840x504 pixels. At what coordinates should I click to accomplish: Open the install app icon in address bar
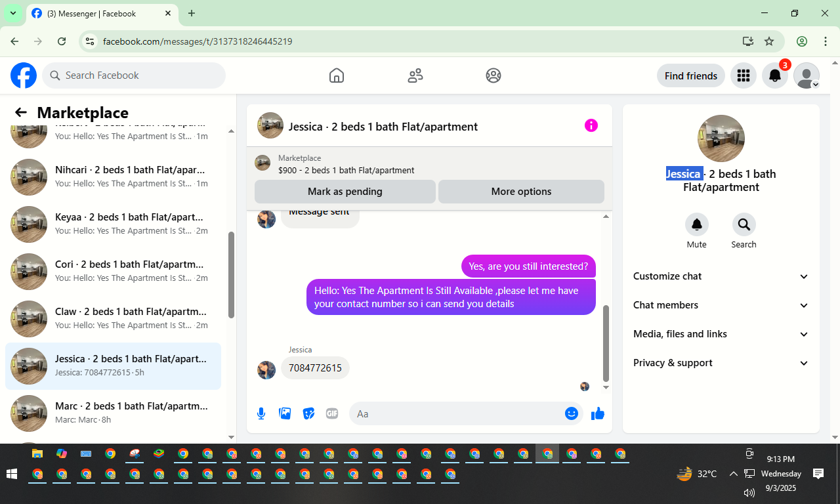click(748, 41)
